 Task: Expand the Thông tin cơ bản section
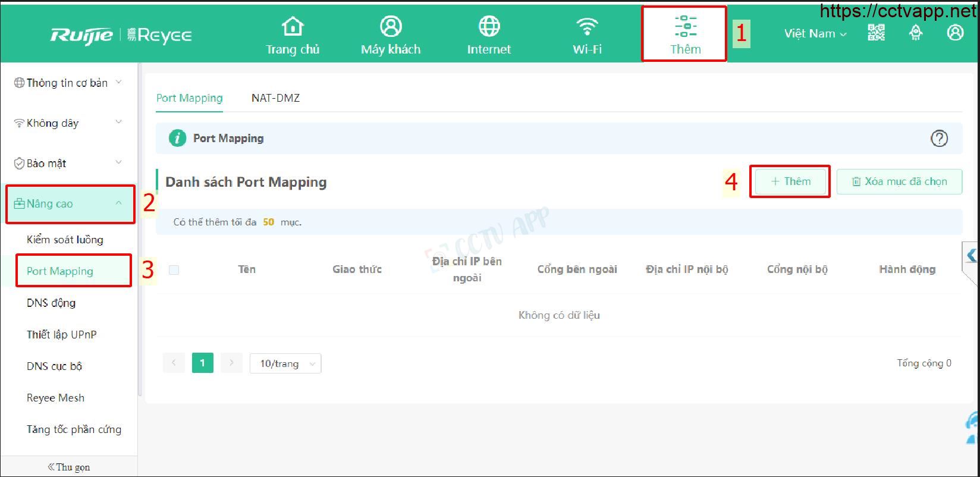click(x=68, y=83)
